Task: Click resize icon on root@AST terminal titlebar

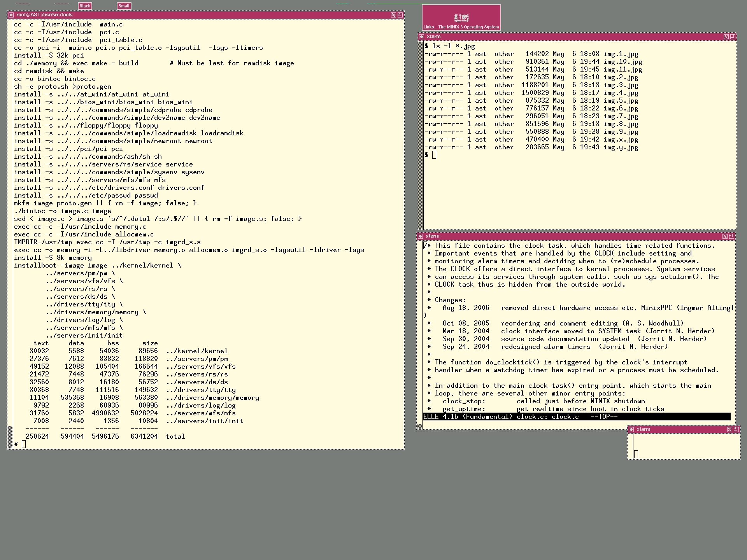Action: tap(400, 15)
